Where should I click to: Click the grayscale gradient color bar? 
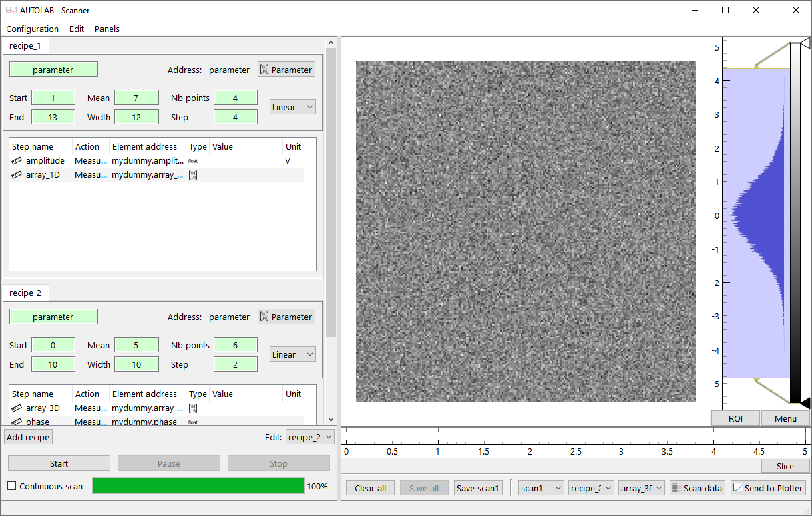click(x=795, y=224)
